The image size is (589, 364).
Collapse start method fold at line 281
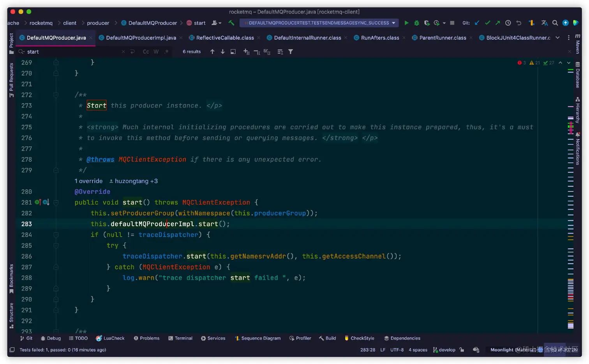[56, 202]
